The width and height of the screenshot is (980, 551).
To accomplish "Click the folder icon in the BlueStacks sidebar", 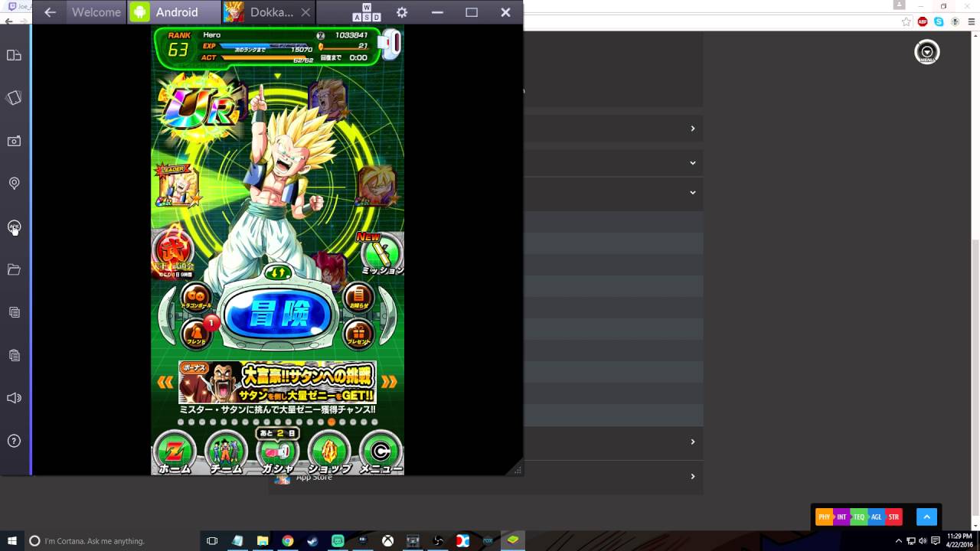I will point(14,269).
